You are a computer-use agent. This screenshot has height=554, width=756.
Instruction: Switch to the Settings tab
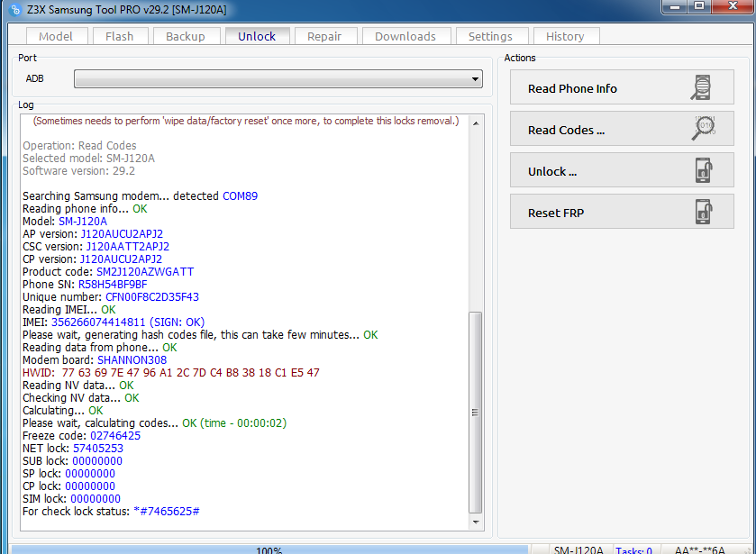[490, 36]
